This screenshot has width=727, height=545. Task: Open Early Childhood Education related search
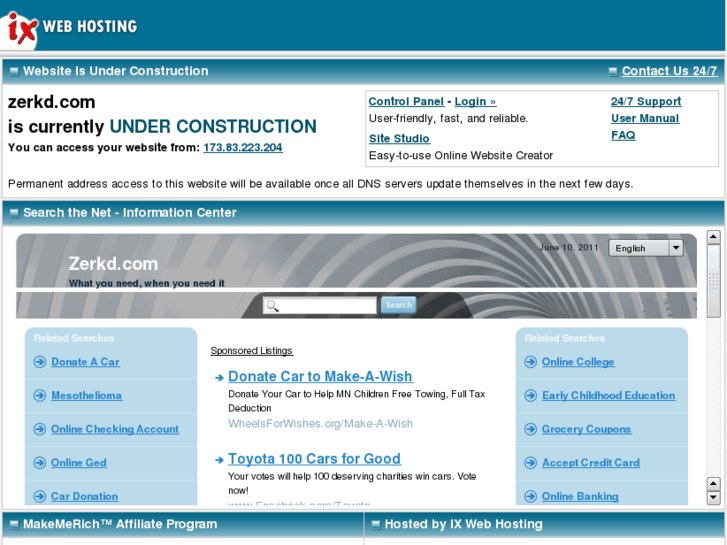click(609, 396)
